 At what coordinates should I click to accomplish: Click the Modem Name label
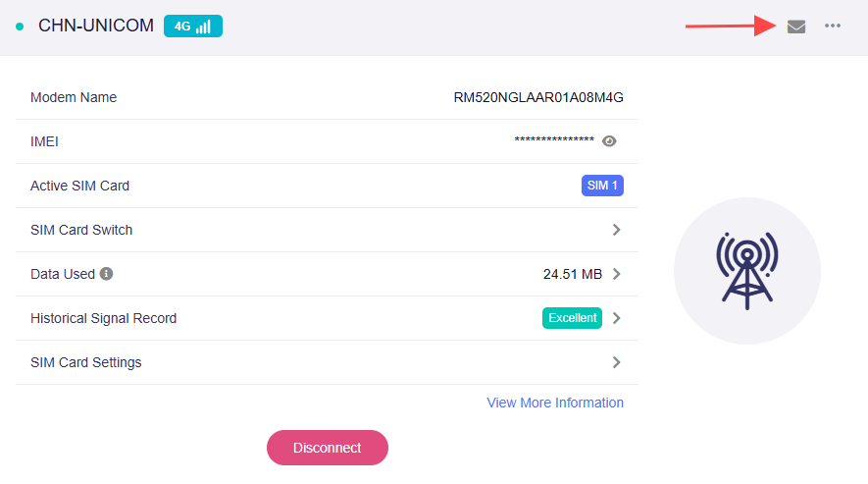pos(74,97)
